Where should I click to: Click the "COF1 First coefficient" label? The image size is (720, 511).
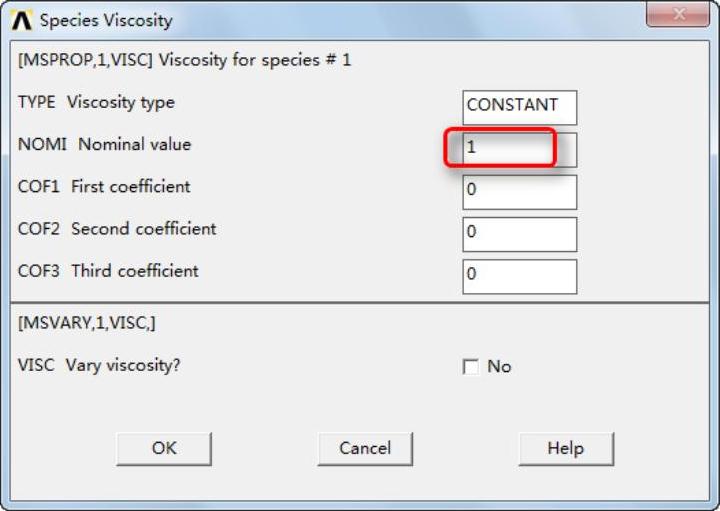click(104, 186)
